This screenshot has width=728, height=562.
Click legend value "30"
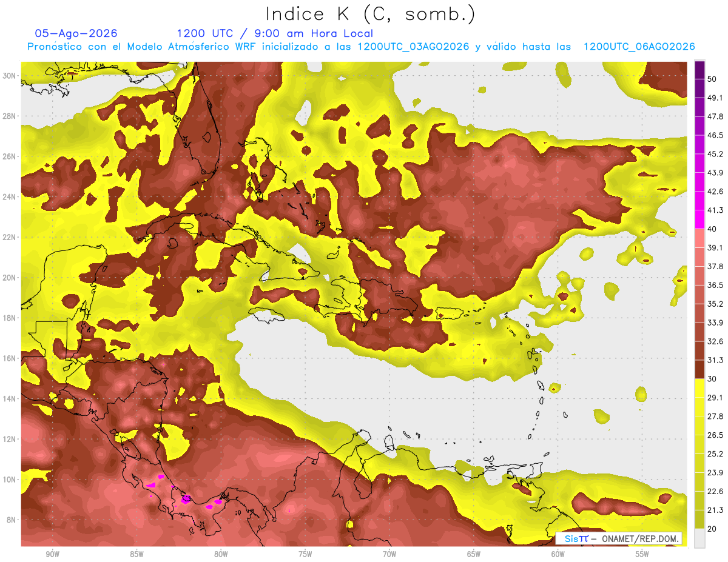click(x=713, y=379)
